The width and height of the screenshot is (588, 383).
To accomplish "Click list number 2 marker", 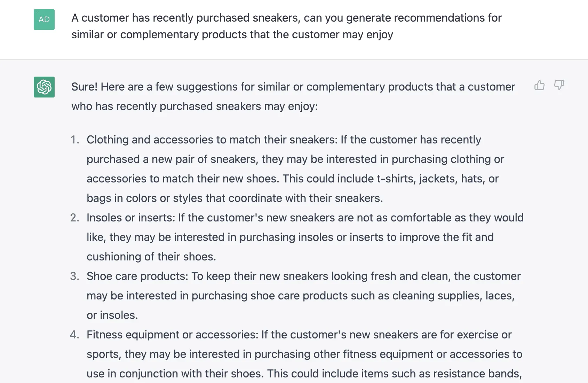I will (75, 218).
